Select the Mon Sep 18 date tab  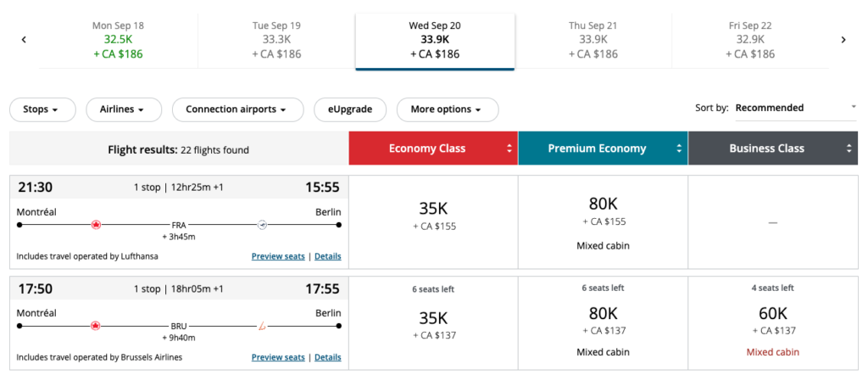click(118, 39)
